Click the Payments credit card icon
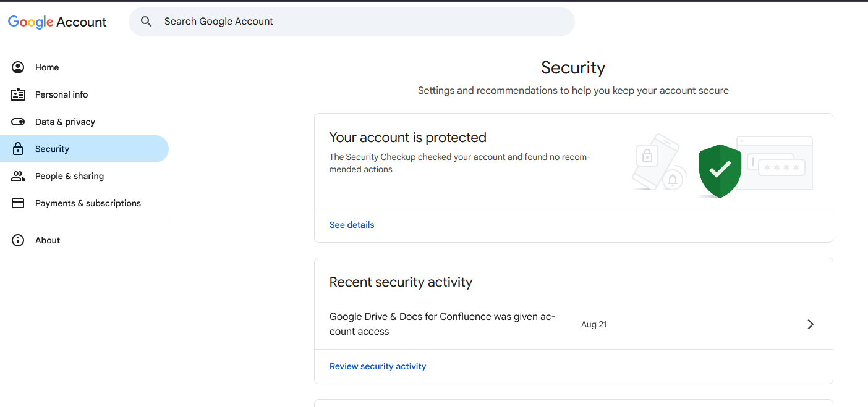Viewport: 868px width, 407px height. pos(18,203)
